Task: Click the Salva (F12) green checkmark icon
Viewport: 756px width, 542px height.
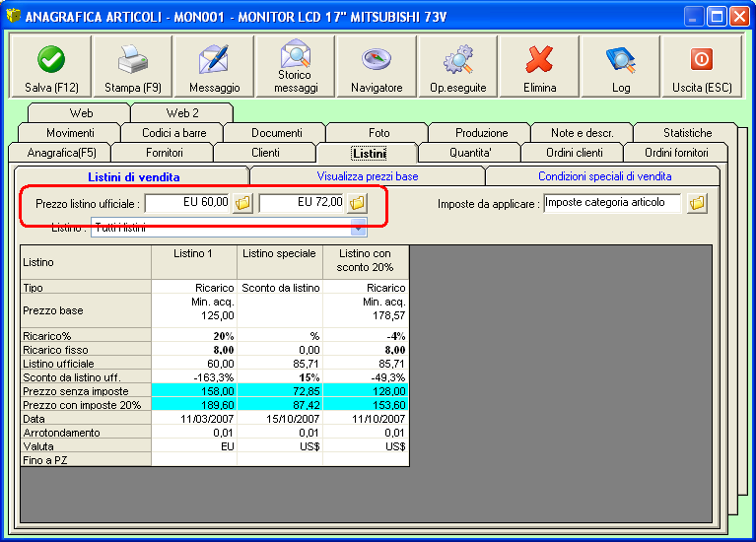Action: [51, 59]
